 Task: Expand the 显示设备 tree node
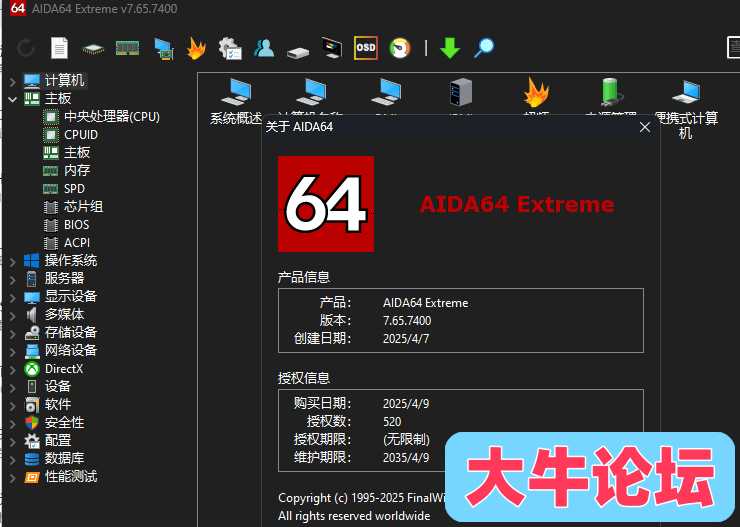[13, 297]
